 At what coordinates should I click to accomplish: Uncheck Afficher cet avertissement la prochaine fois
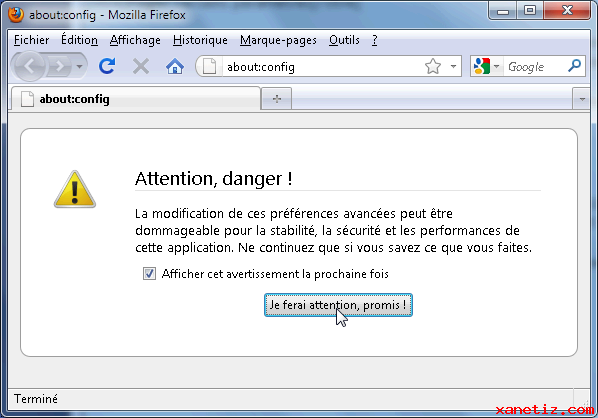pyautogui.click(x=149, y=273)
